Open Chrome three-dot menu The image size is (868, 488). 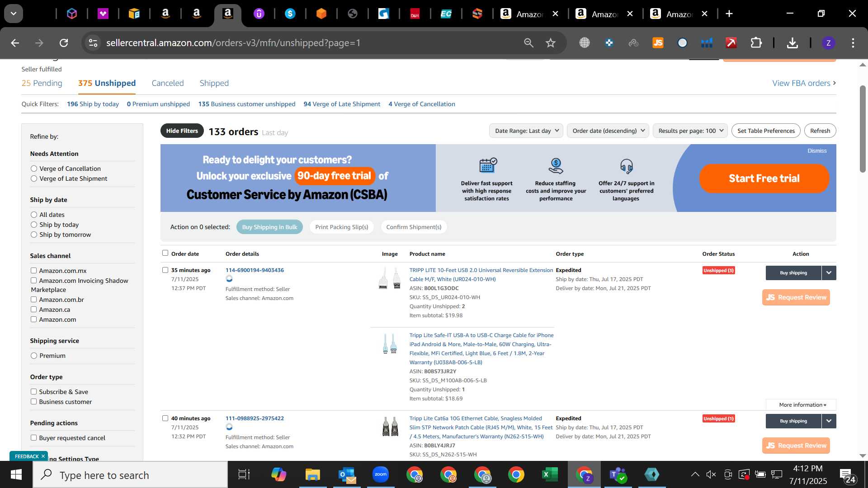coord(853,43)
